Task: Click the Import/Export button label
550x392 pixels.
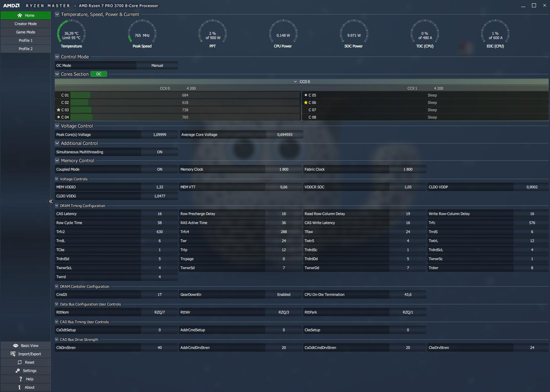Action: click(30, 354)
